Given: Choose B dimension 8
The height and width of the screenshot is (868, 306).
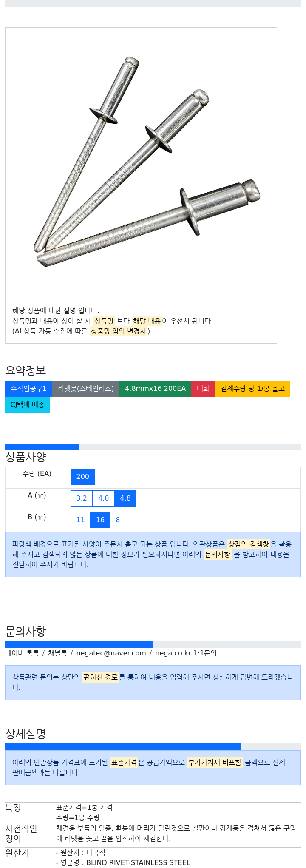Looking at the screenshot, I should pos(118,520).
